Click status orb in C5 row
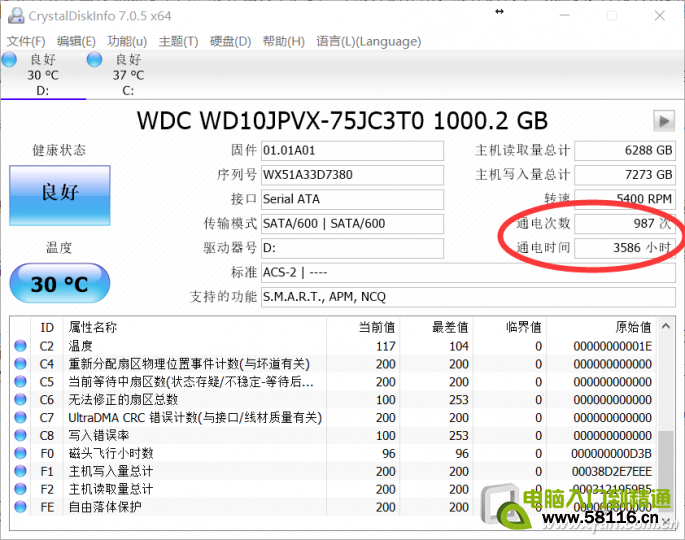This screenshot has width=685, height=540. click(x=20, y=382)
